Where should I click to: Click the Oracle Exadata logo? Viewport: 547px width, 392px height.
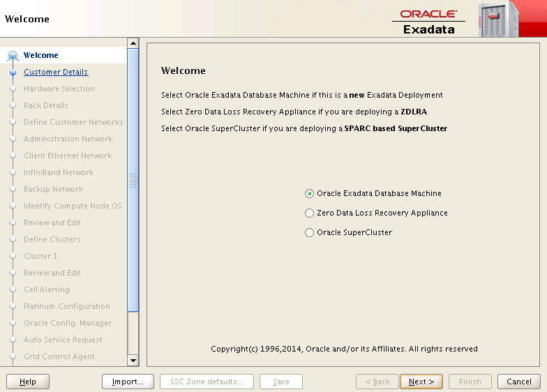point(428,22)
